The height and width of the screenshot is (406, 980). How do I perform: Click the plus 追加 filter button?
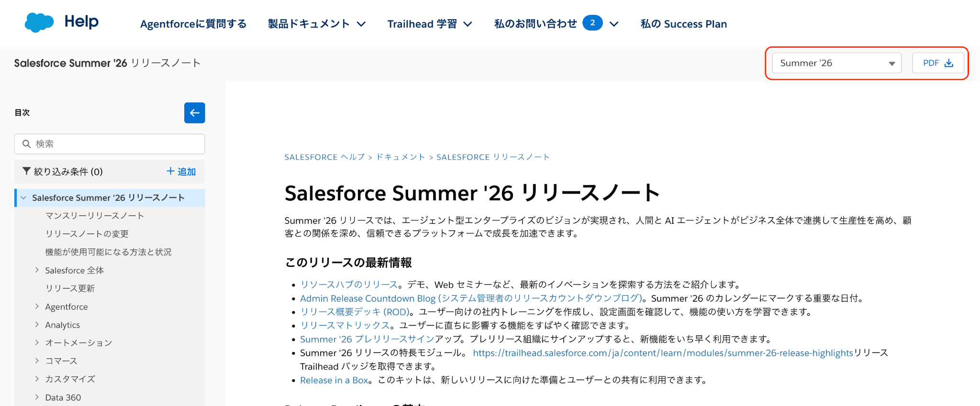tap(181, 171)
